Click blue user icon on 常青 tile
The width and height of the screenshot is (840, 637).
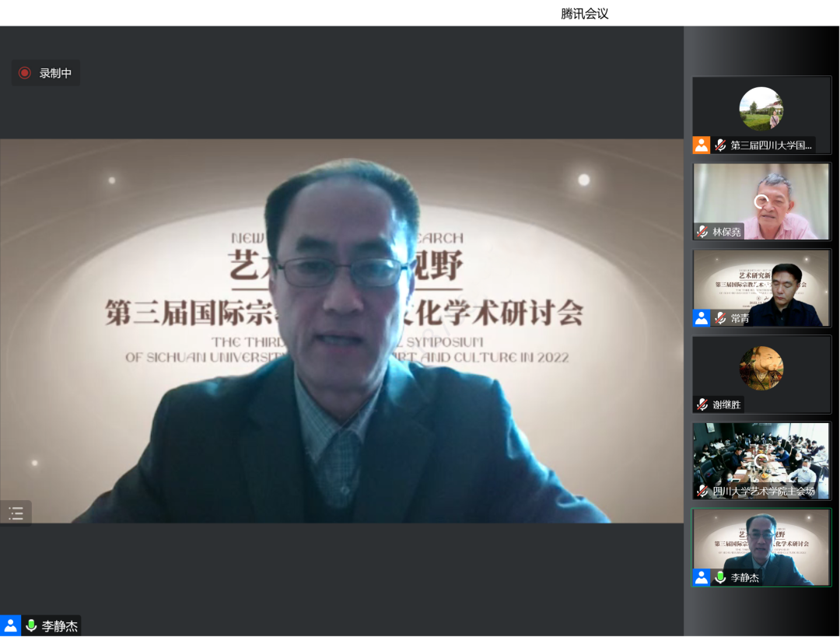coord(702,318)
